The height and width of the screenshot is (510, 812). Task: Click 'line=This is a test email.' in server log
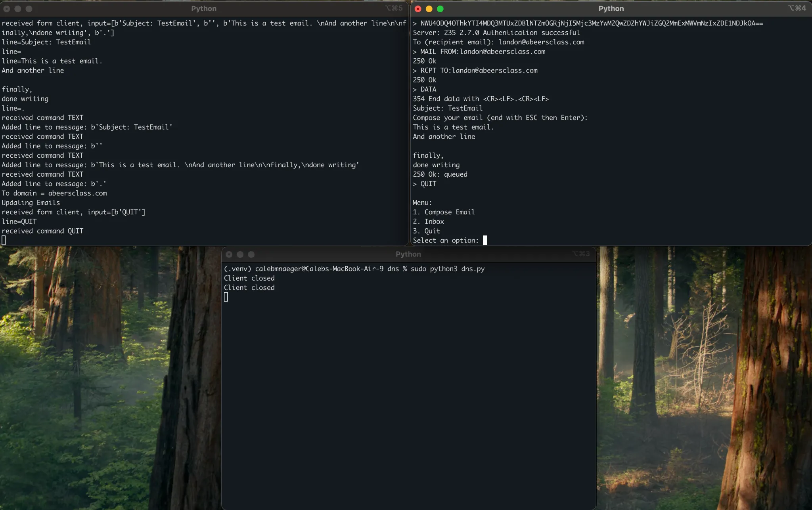click(52, 61)
